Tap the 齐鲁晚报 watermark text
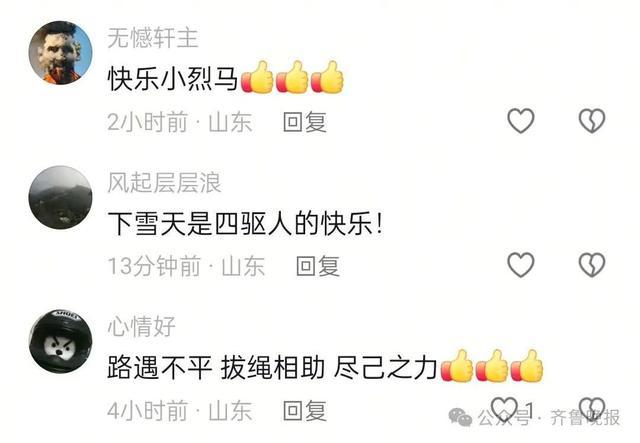This screenshot has height=443, width=640. [585, 417]
